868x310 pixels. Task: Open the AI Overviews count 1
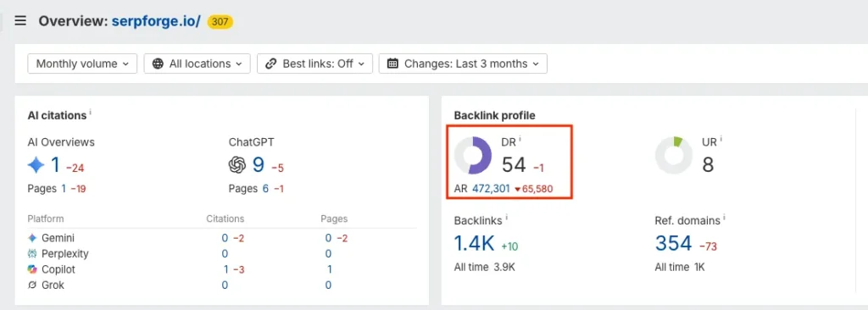tap(55, 165)
